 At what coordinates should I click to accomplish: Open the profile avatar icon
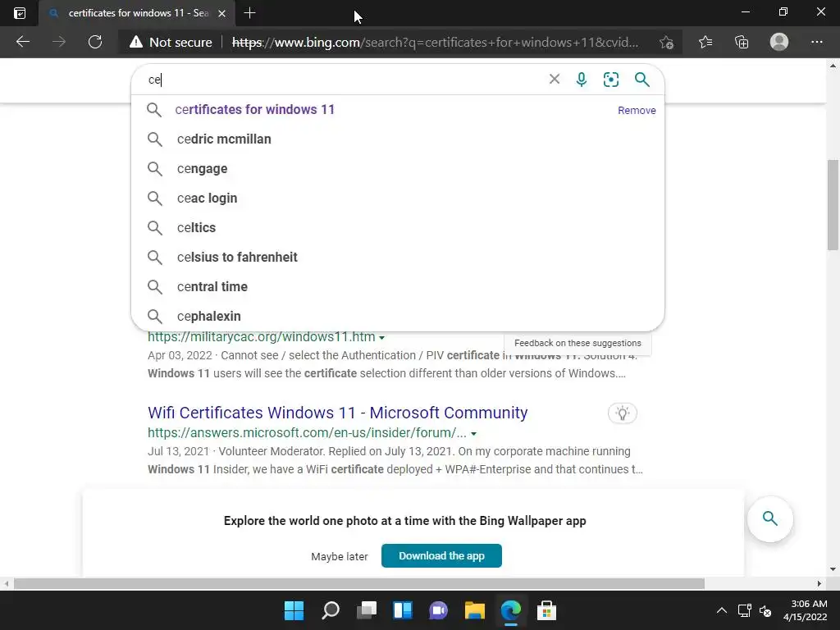pos(779,42)
